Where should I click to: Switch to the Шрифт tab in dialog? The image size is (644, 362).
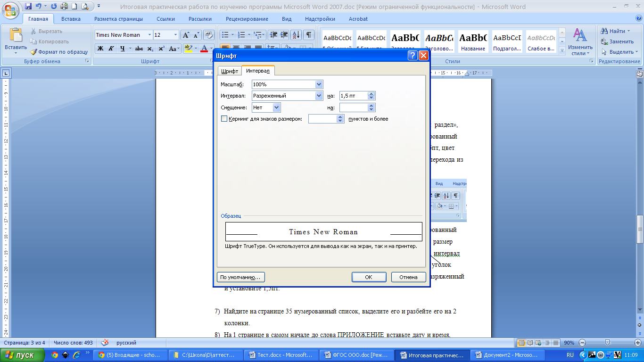(230, 71)
